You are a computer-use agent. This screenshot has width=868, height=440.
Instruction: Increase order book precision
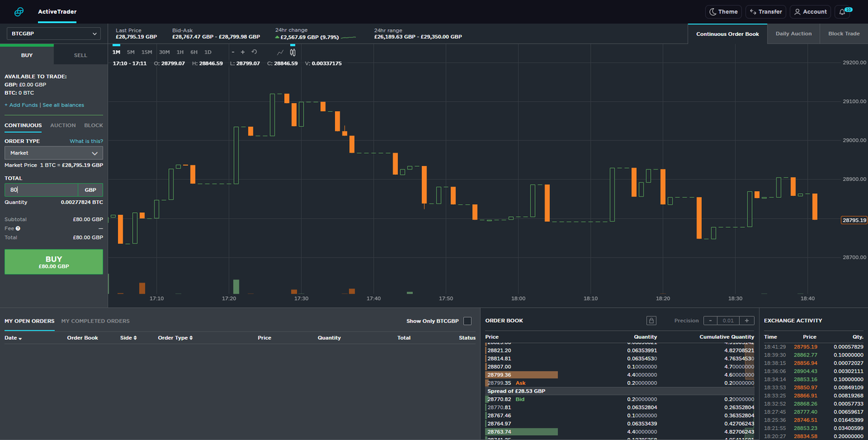(x=747, y=321)
